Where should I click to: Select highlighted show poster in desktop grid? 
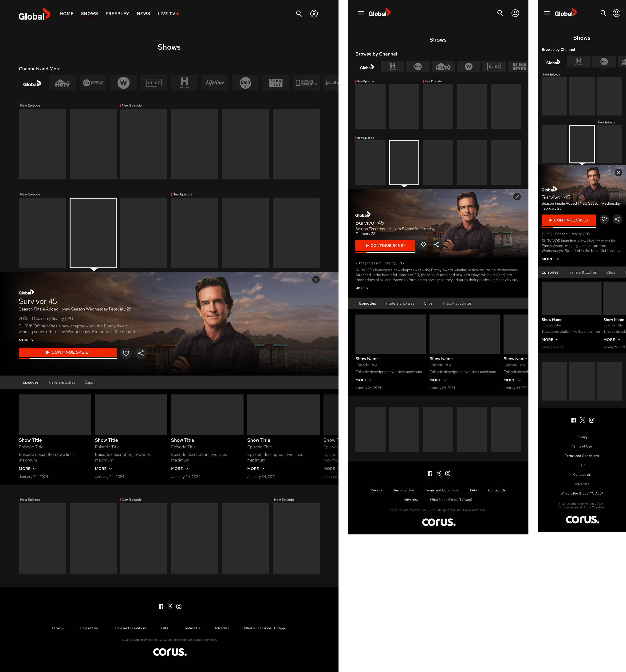[93, 233]
